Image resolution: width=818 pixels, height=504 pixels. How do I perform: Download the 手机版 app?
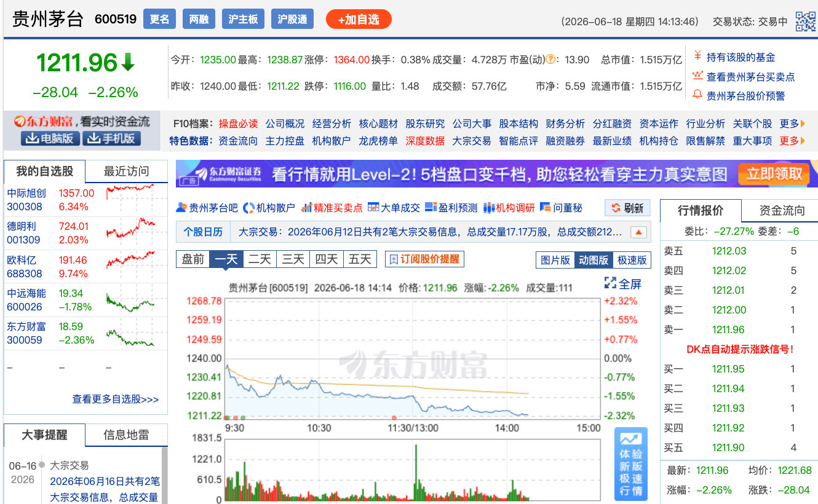pos(111,138)
